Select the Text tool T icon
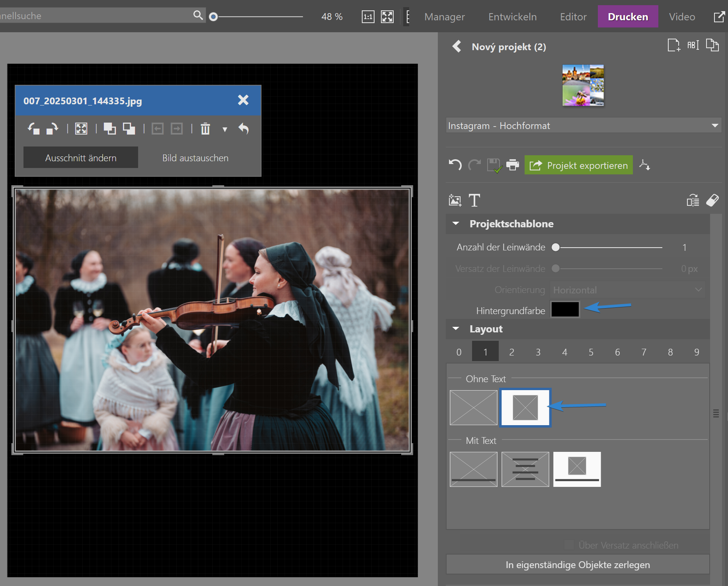This screenshot has width=728, height=586. 474,200
